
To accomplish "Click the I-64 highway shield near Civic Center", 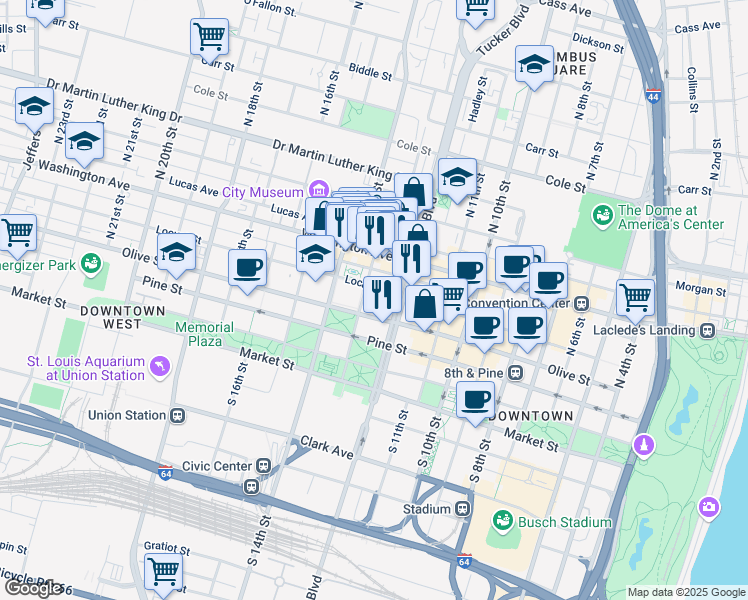I will point(165,473).
